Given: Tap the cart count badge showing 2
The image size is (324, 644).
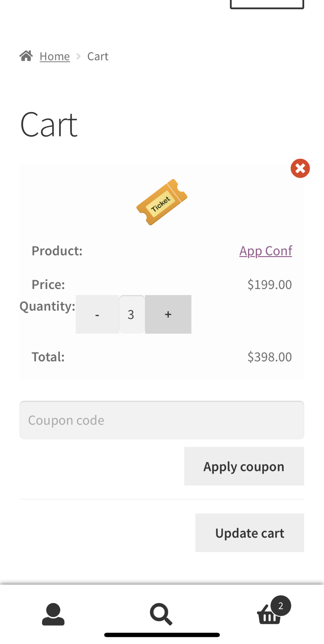Looking at the screenshot, I should coord(281,606).
